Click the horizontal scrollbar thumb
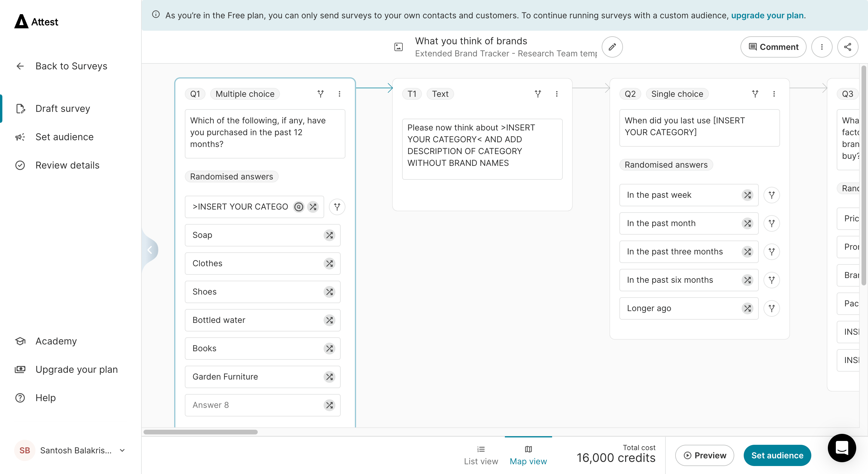The width and height of the screenshot is (868, 474). point(200,432)
